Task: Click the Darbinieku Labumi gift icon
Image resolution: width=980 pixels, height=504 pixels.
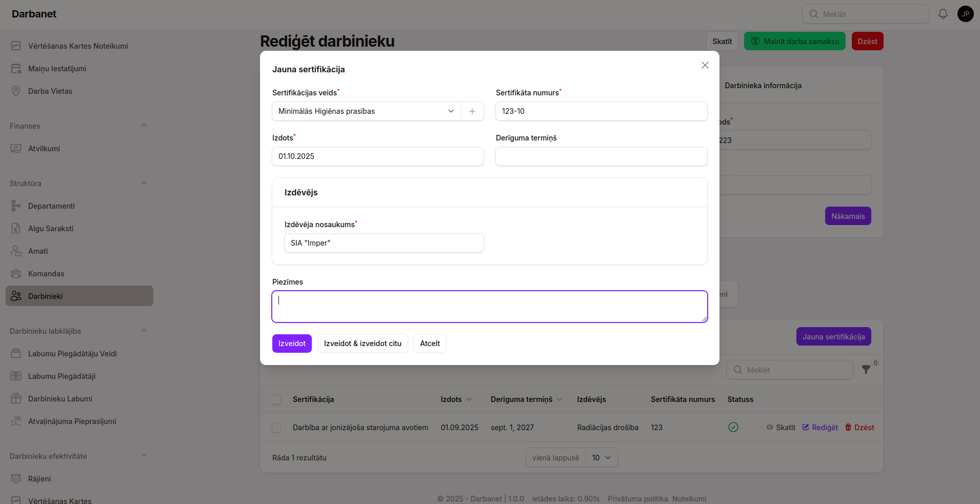Action: point(16,399)
